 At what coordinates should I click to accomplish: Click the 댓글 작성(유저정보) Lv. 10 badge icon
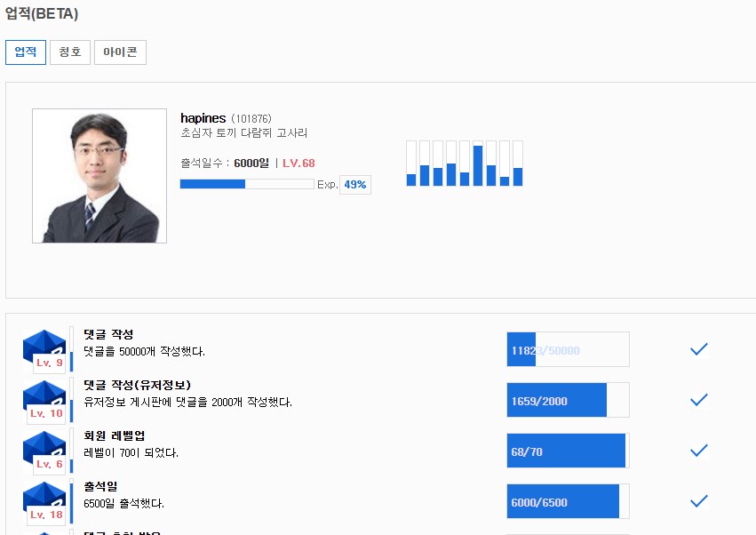click(44, 400)
